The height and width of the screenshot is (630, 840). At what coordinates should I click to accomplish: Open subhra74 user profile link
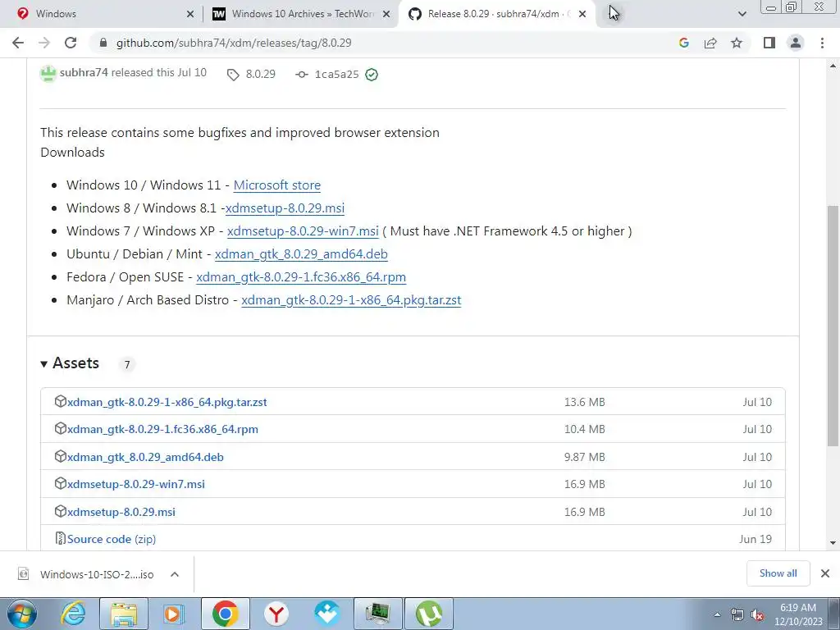tap(84, 72)
